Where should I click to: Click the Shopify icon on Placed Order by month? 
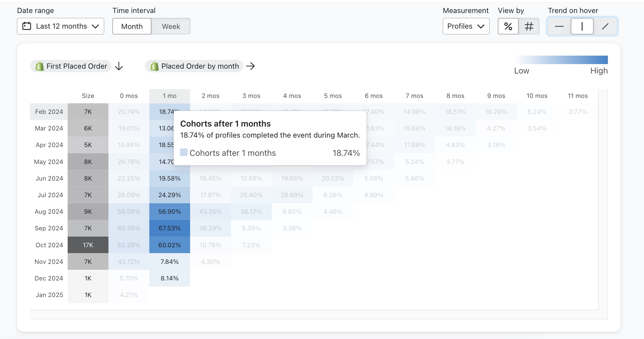point(154,66)
